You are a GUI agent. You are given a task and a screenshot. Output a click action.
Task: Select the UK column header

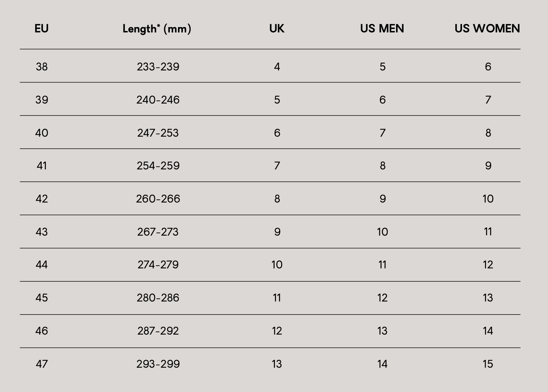click(x=277, y=29)
